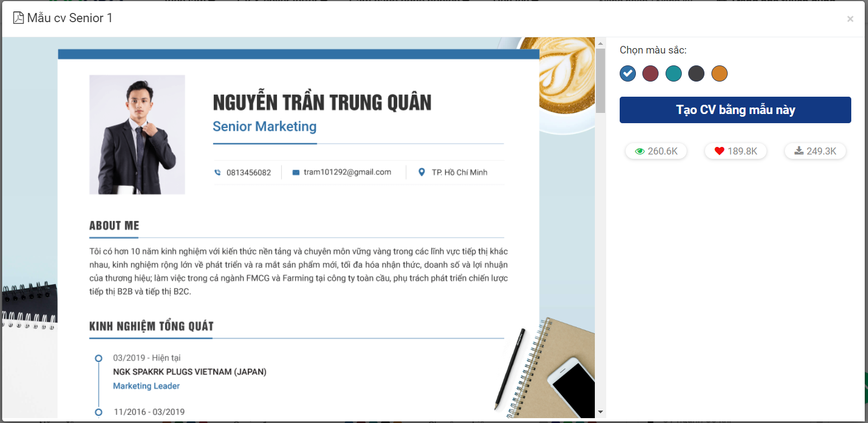Click 'Tạo CV bằng mẫu này' button
868x423 pixels.
point(735,110)
